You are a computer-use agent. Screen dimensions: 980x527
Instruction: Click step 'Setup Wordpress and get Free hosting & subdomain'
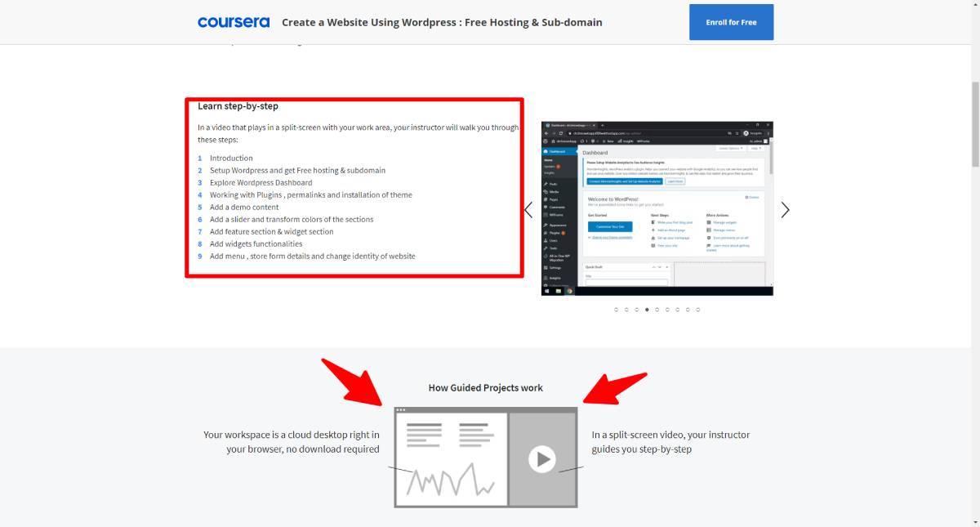point(297,171)
